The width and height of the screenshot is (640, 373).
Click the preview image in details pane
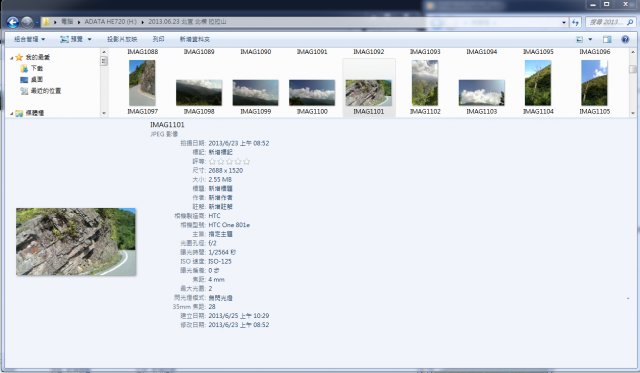76,242
